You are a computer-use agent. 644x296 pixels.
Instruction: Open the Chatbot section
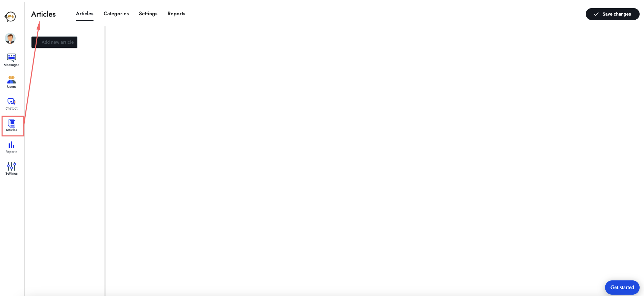click(12, 104)
